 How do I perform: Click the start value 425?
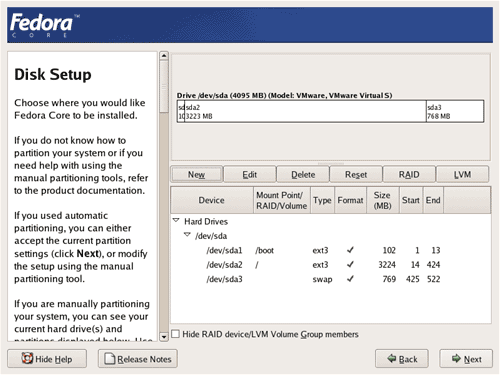click(413, 279)
